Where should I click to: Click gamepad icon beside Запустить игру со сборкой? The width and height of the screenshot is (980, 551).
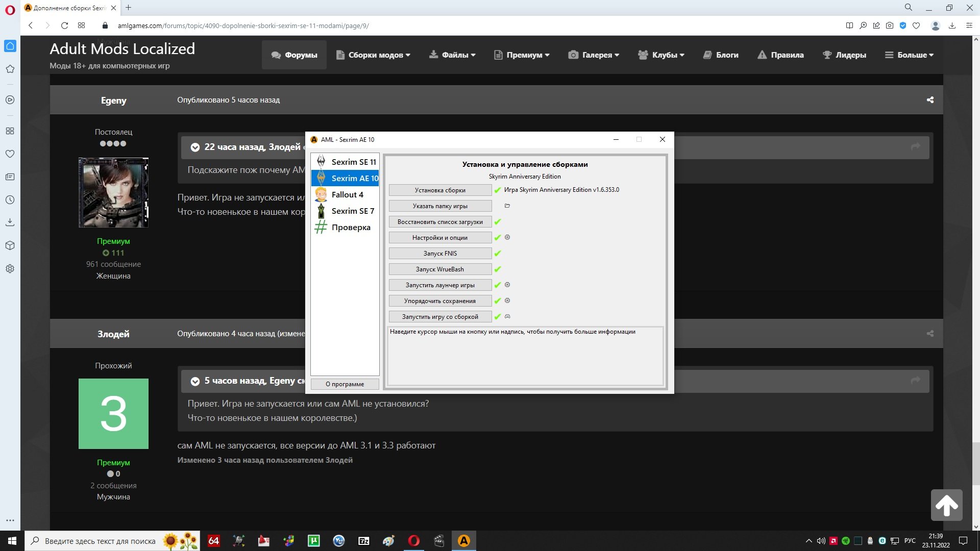(507, 317)
